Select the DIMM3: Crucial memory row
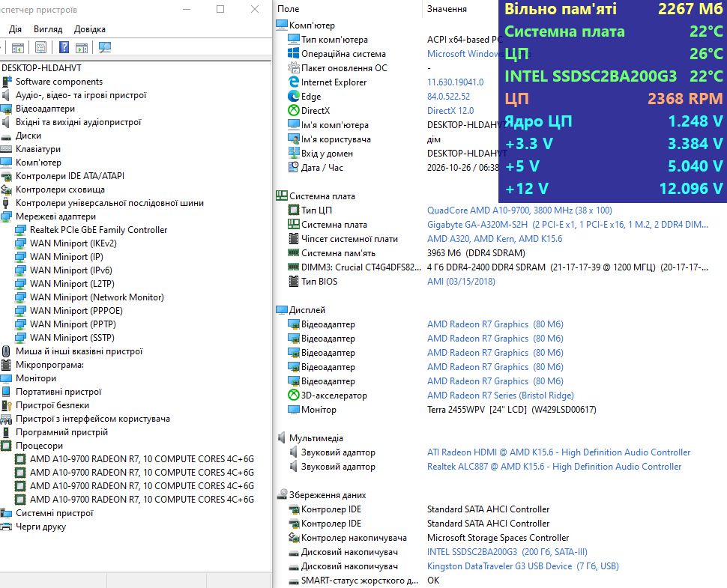 pos(499,267)
